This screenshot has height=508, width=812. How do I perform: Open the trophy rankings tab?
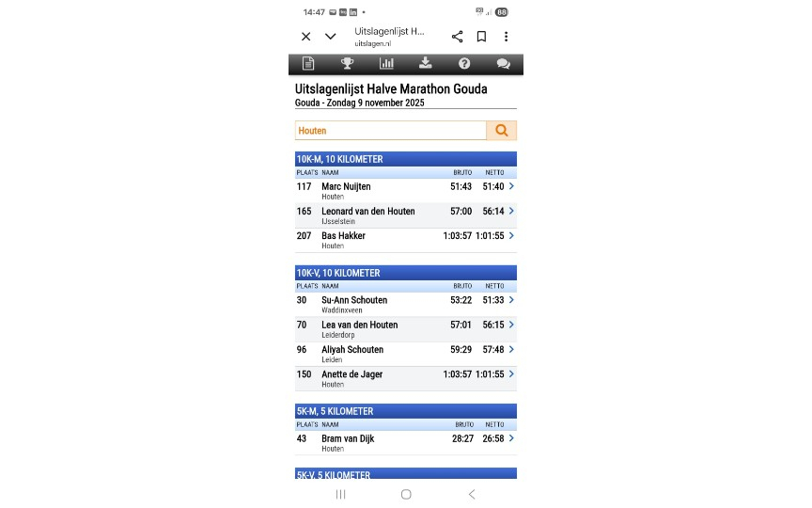[x=347, y=64]
